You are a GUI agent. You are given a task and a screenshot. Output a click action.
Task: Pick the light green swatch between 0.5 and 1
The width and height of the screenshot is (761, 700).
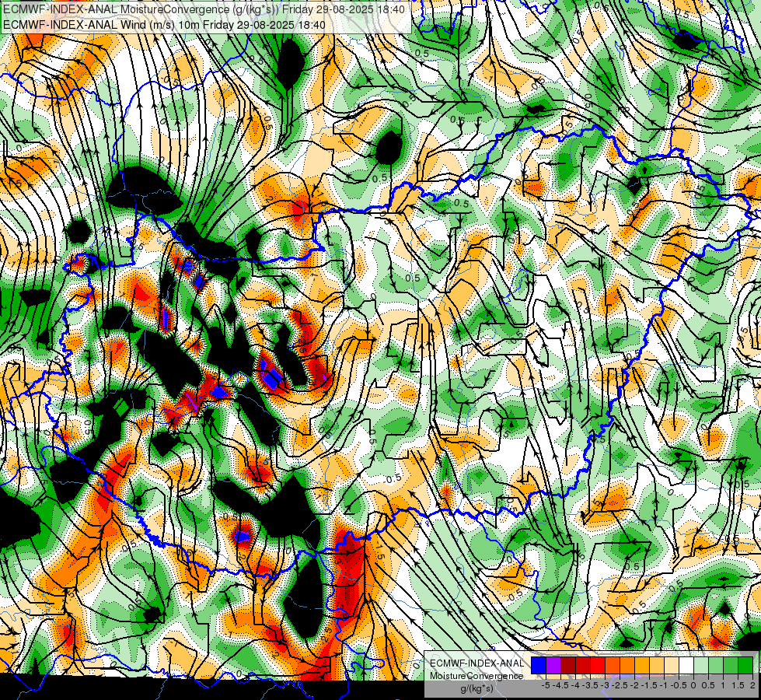pyautogui.click(x=716, y=666)
